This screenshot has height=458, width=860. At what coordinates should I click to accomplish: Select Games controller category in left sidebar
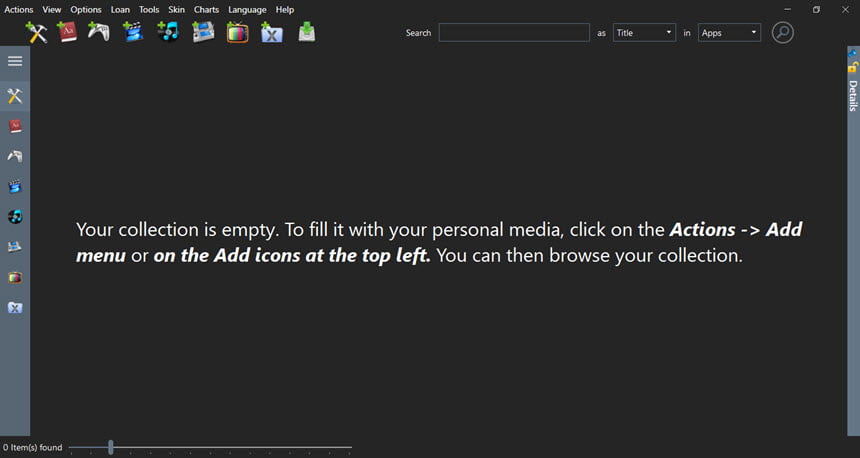coord(15,156)
